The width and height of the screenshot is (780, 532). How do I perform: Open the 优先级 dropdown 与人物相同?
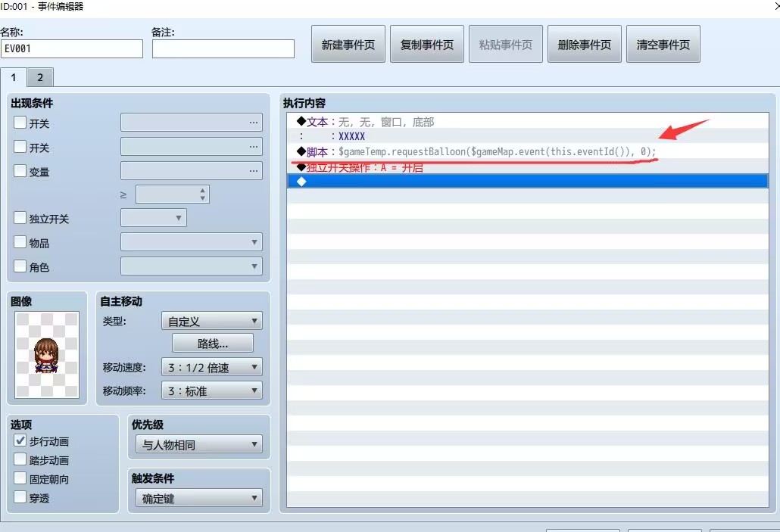(x=198, y=445)
